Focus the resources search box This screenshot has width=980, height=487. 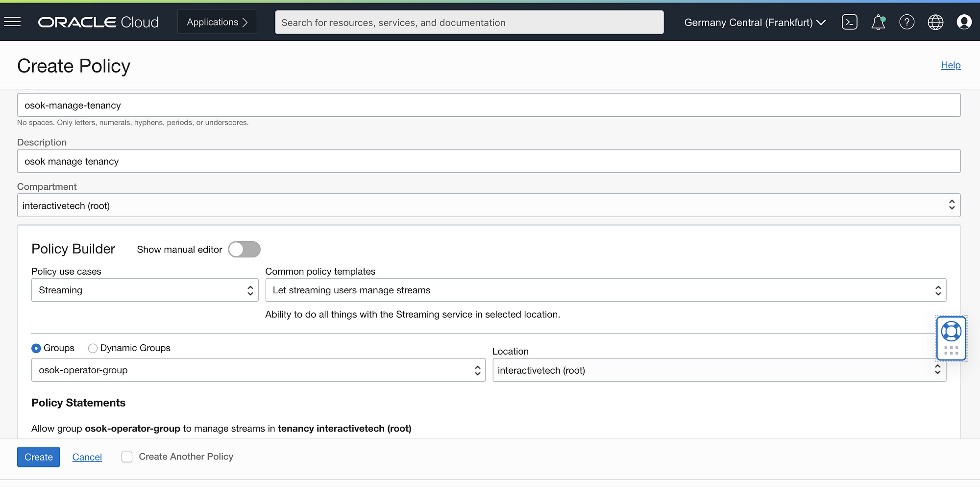(x=469, y=23)
